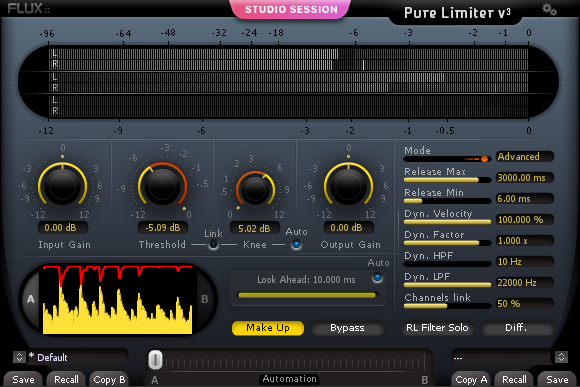Click the slot B preset name field

[503, 357]
